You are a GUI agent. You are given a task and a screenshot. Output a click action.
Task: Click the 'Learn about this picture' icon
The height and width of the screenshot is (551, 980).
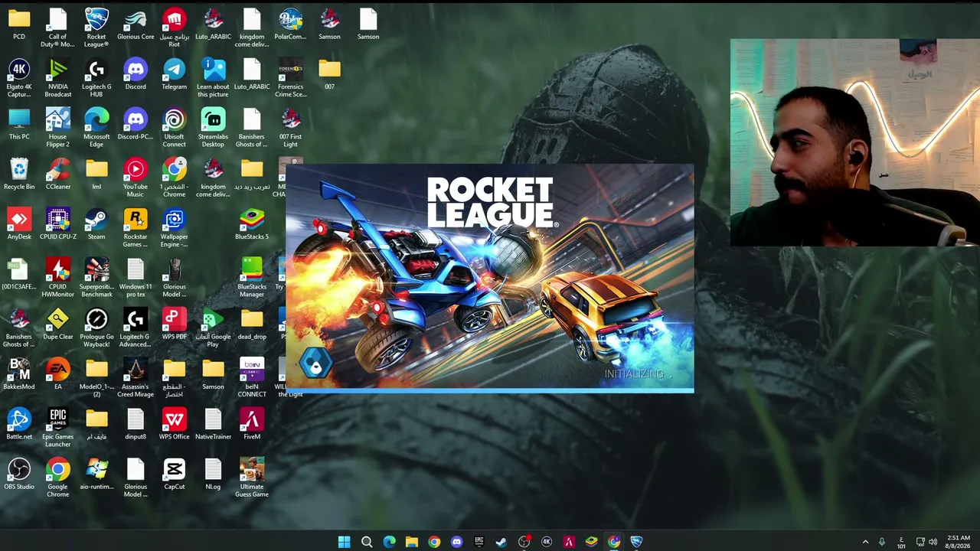tap(213, 78)
